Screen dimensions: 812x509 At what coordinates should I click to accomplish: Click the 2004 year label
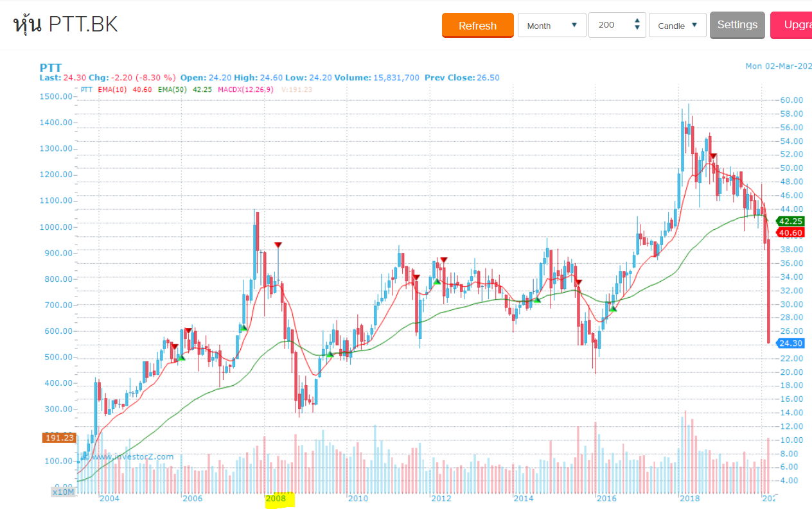pyautogui.click(x=109, y=499)
